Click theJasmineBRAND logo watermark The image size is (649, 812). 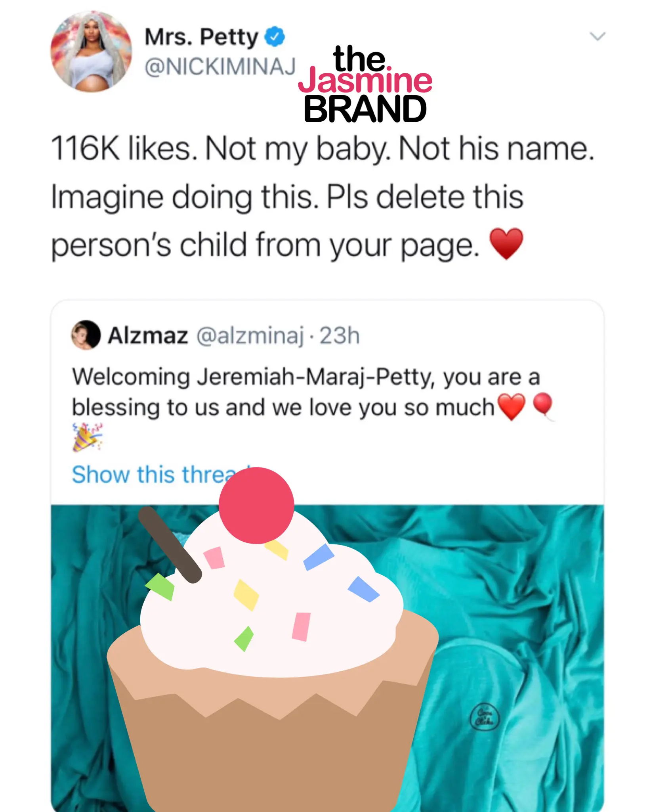point(365,84)
